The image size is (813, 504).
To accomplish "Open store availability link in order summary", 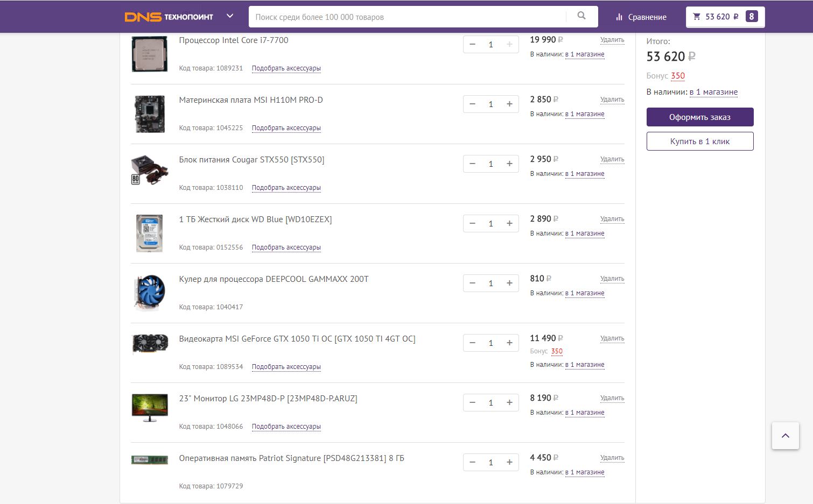I will pyautogui.click(x=713, y=92).
